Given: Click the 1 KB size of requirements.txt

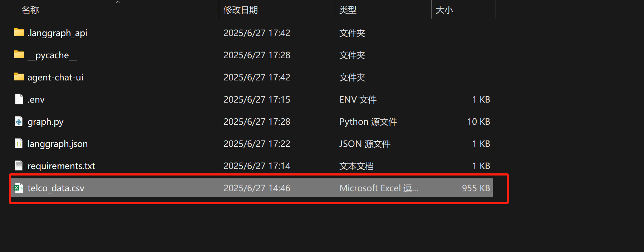Looking at the screenshot, I should 481,166.
